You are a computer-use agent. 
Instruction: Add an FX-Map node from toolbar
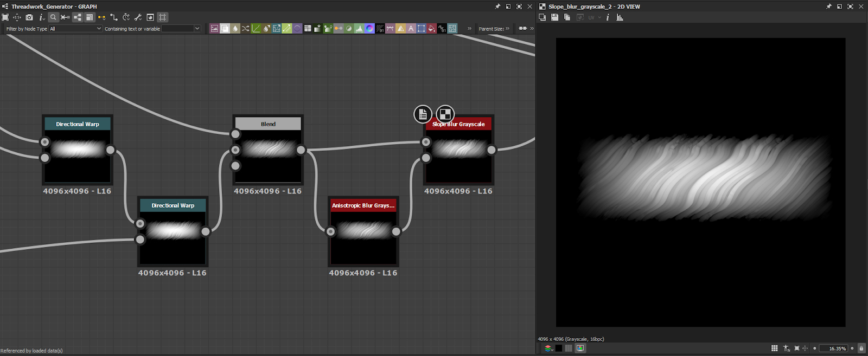point(308,28)
